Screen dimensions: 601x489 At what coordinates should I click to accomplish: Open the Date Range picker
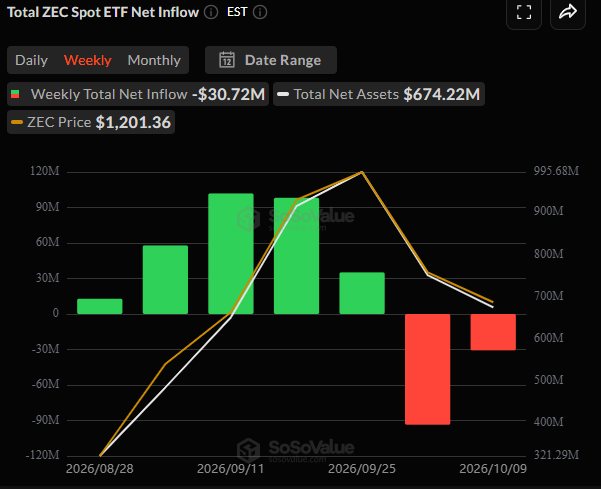click(271, 60)
